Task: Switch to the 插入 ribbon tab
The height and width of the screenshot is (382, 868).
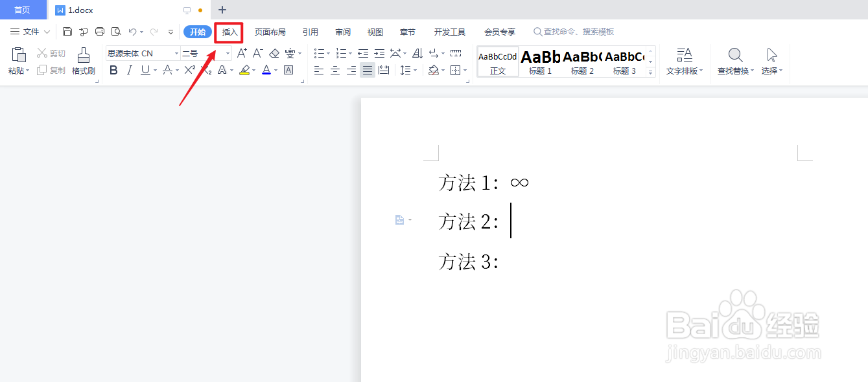Action: [x=229, y=31]
